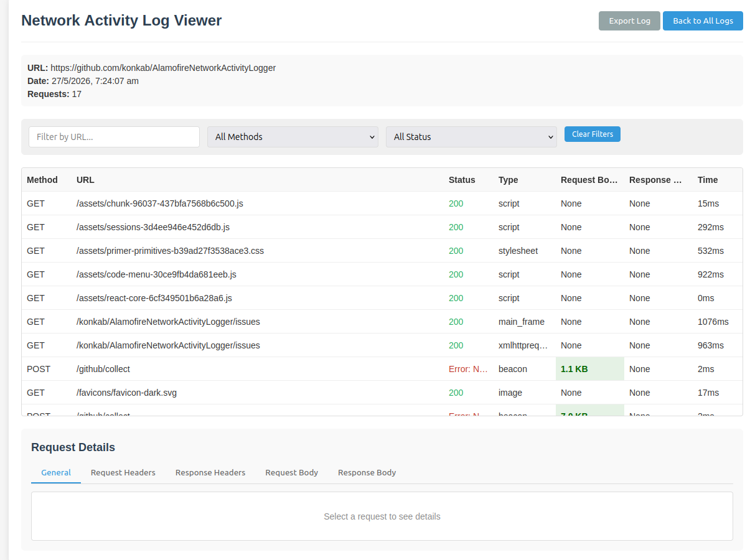Select the /favicons/favicon-dark.svg row

382,393
